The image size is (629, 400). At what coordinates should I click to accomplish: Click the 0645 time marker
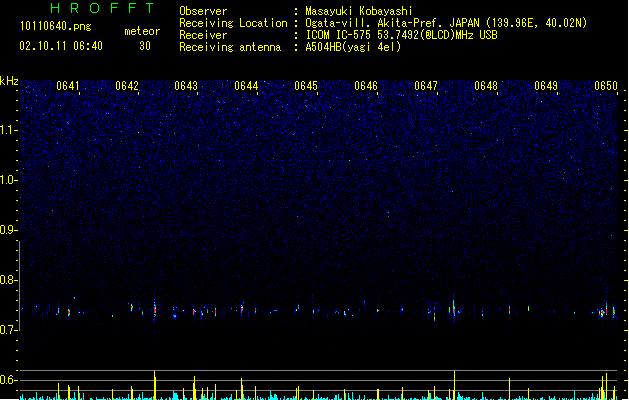pos(306,86)
